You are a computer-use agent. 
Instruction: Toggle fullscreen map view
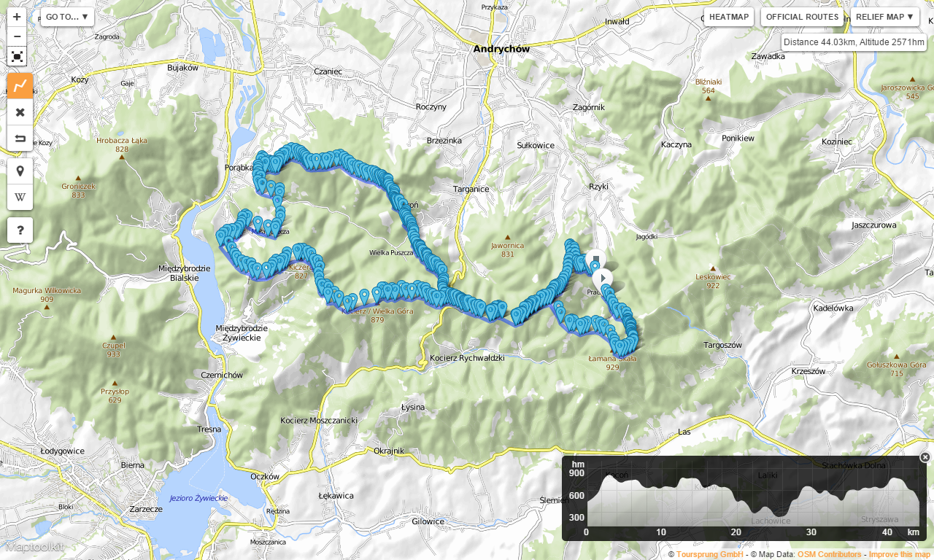(x=17, y=56)
